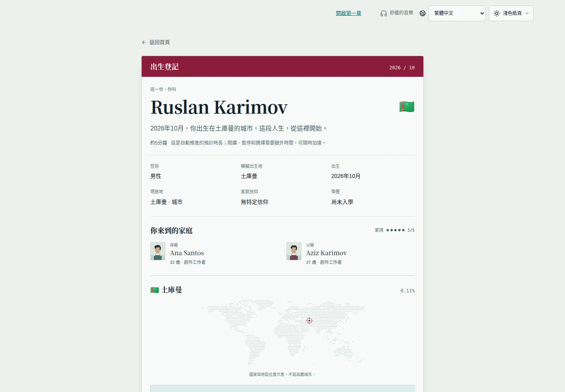The height and width of the screenshot is (392, 565).
Task: Click the sentence starting with 2026年10月，你出生在
Action: (x=239, y=128)
